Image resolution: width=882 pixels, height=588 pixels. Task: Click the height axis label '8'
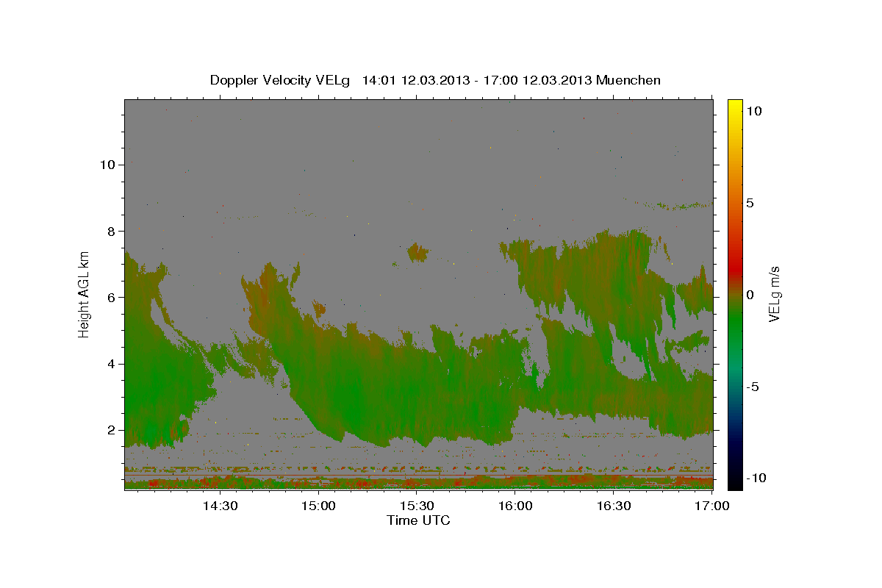112,231
